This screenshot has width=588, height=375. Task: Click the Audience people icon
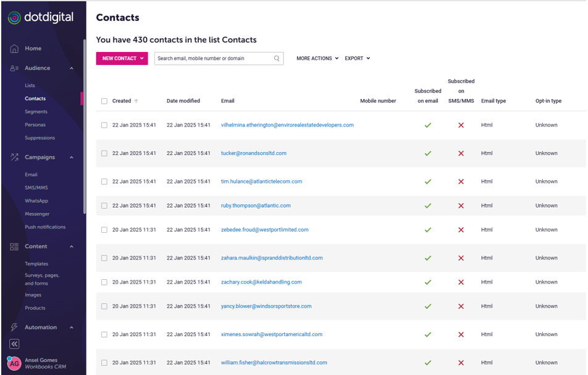coord(14,68)
